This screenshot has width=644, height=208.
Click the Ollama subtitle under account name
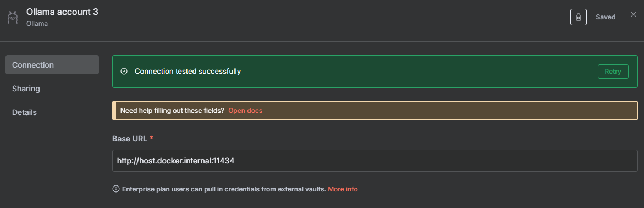(x=37, y=24)
